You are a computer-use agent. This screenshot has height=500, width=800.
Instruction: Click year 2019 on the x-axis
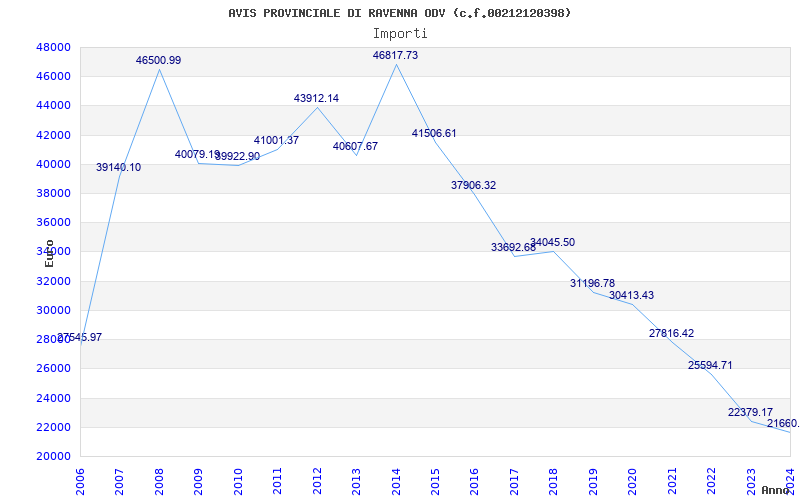[593, 481]
